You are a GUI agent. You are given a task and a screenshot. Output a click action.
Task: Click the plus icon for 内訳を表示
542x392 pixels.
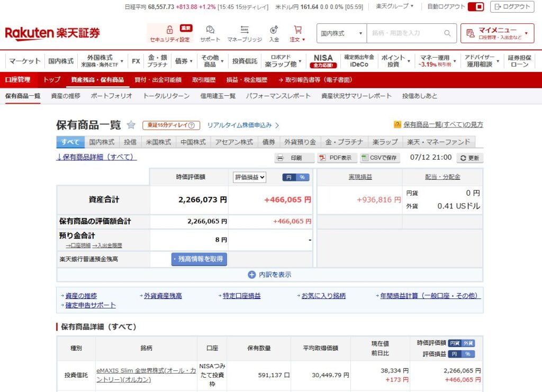(x=251, y=275)
